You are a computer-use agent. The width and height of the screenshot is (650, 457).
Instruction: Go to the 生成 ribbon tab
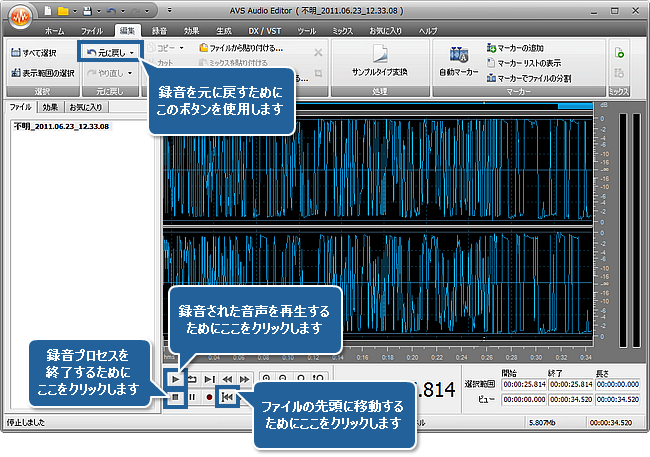point(223,31)
